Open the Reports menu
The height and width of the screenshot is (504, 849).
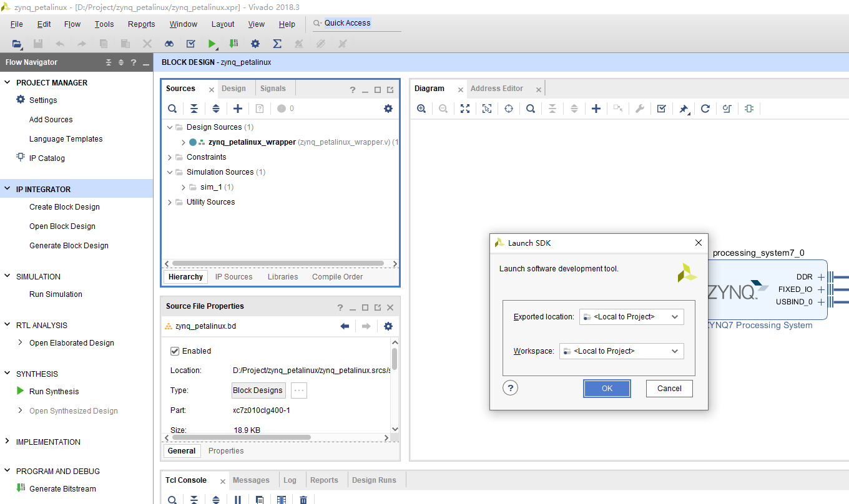pos(142,24)
